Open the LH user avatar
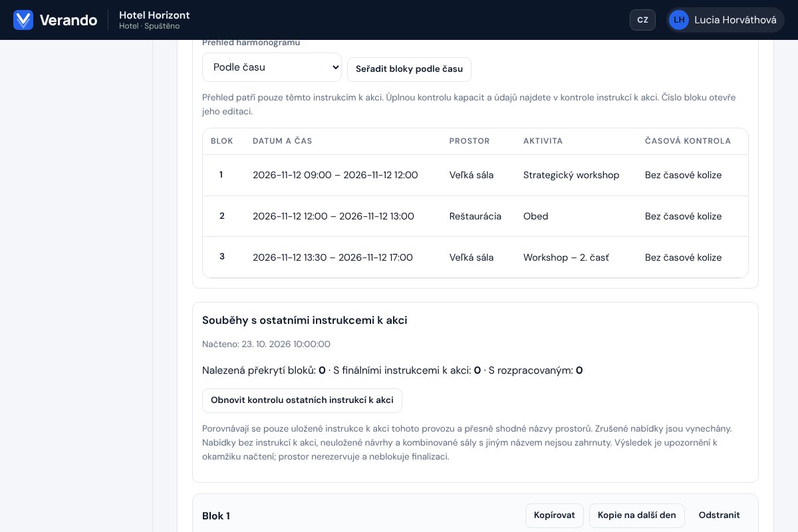The width and height of the screenshot is (798, 532). click(679, 20)
